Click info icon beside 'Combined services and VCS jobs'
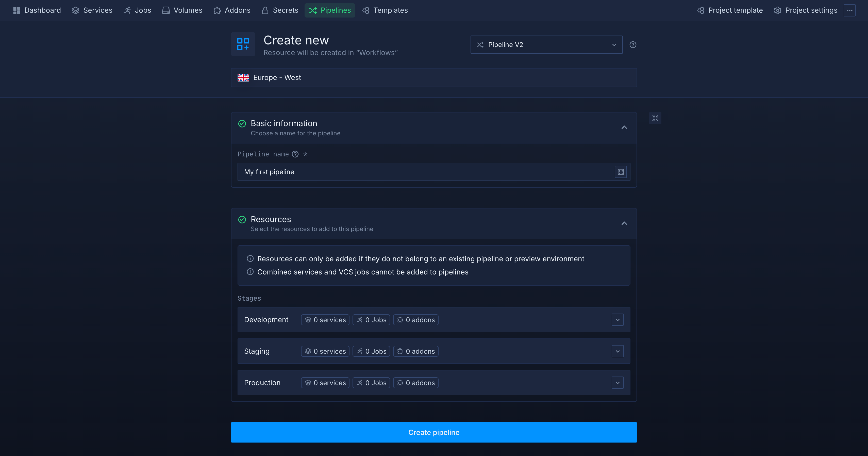This screenshot has height=456, width=868. click(x=250, y=272)
